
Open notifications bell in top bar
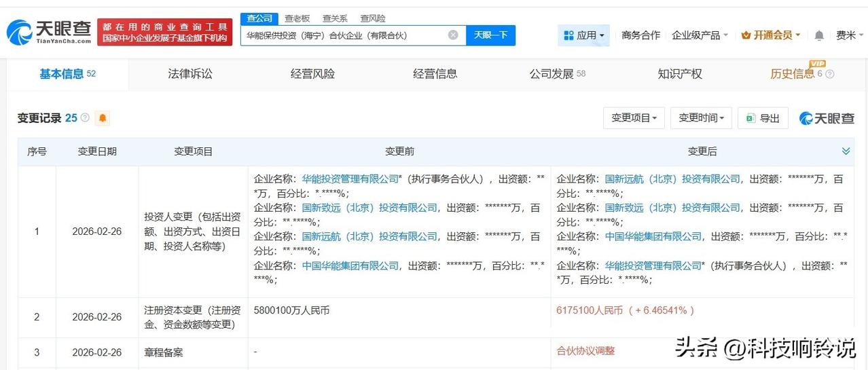point(820,35)
